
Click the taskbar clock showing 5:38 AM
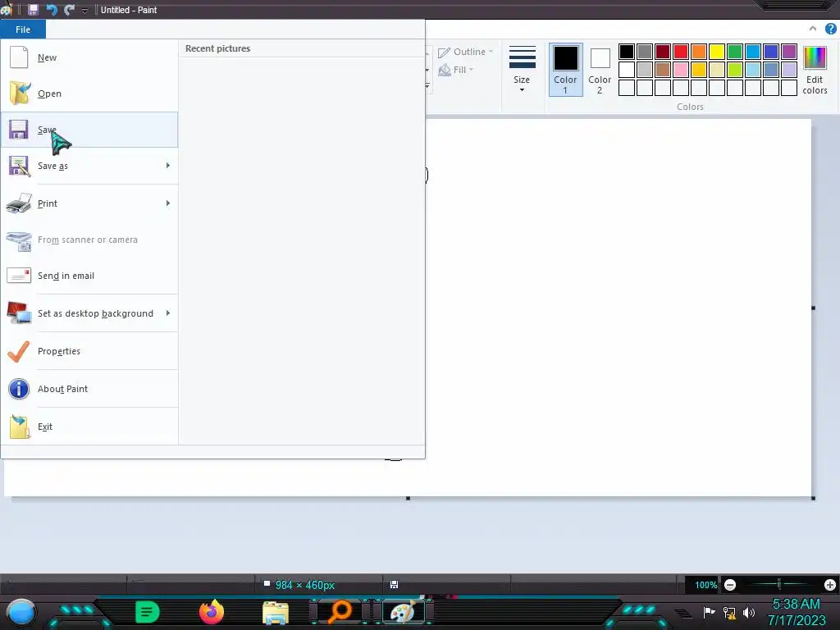pos(796,605)
